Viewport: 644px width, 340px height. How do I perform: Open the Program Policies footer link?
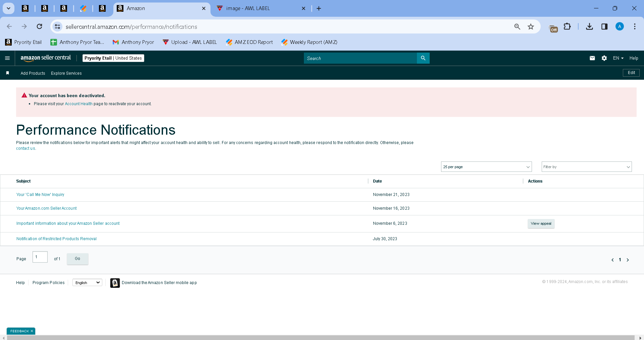49,283
